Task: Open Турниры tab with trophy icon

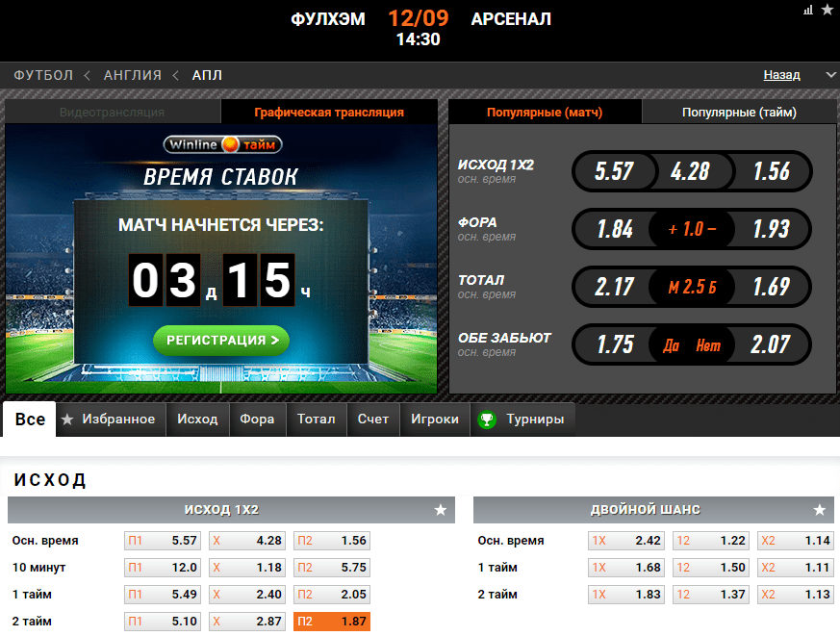Action: point(522,419)
